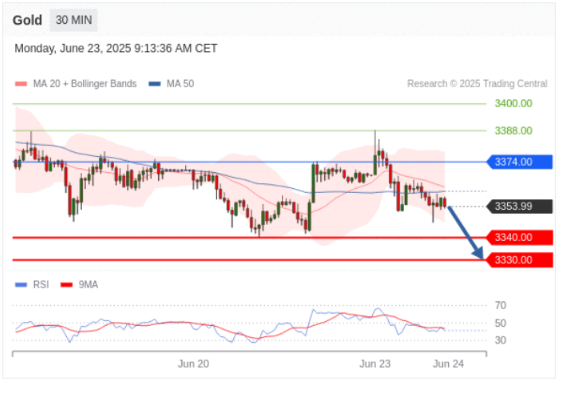567x396 pixels.
Task: Click the MA 50 legend swatch
Action: [x=154, y=84]
